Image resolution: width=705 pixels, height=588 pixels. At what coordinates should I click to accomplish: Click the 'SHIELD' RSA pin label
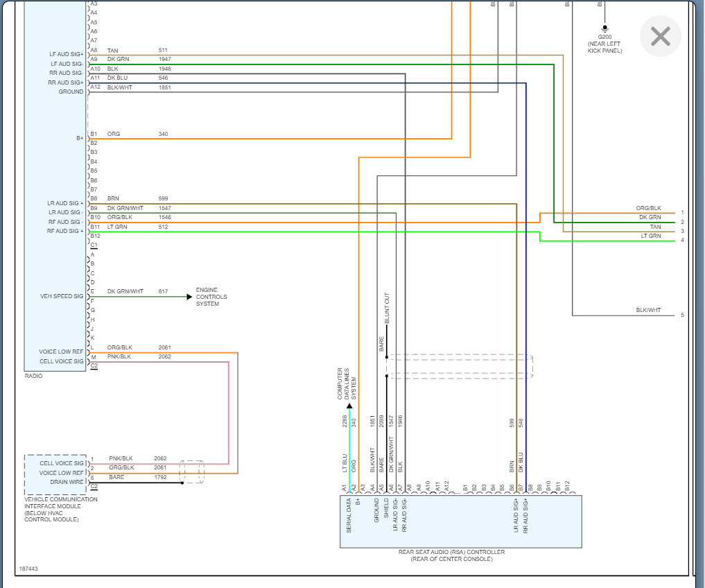click(x=385, y=507)
